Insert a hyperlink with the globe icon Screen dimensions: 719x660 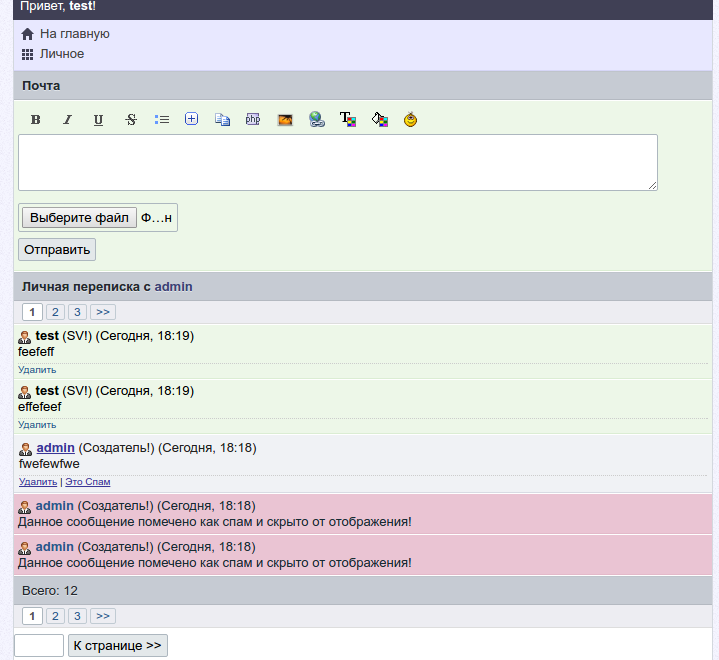click(316, 120)
